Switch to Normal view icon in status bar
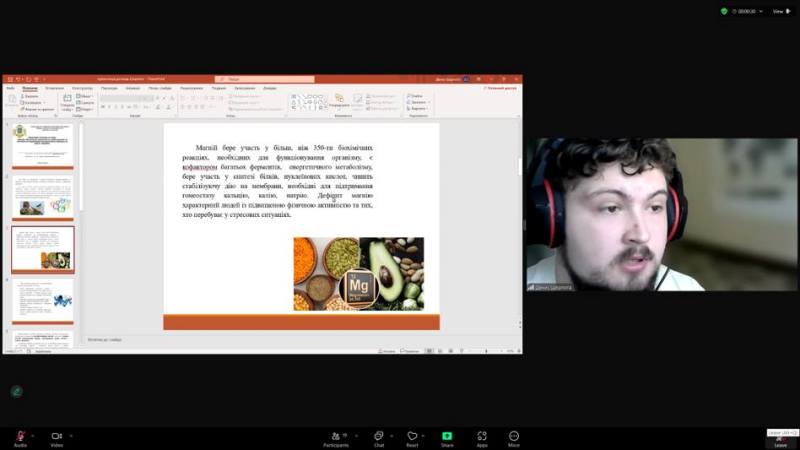Screen dimensions: 800x450 [430, 351]
